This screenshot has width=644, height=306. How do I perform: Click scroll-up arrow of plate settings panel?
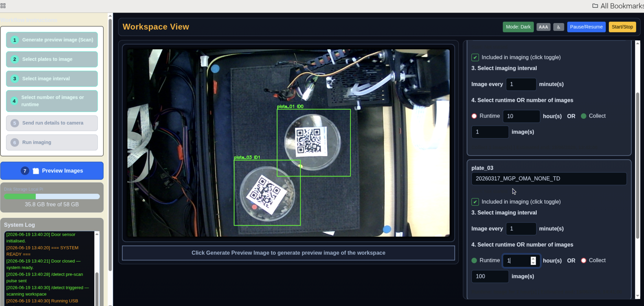pos(638,43)
